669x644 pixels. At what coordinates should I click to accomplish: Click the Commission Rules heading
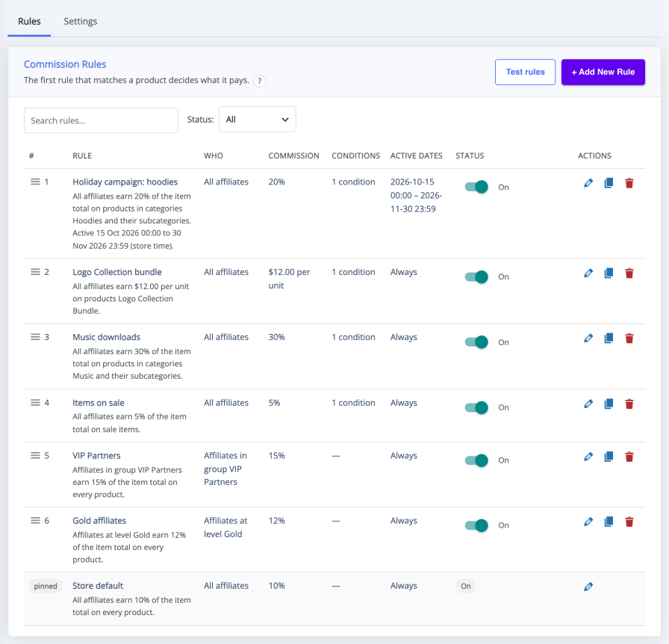[65, 64]
